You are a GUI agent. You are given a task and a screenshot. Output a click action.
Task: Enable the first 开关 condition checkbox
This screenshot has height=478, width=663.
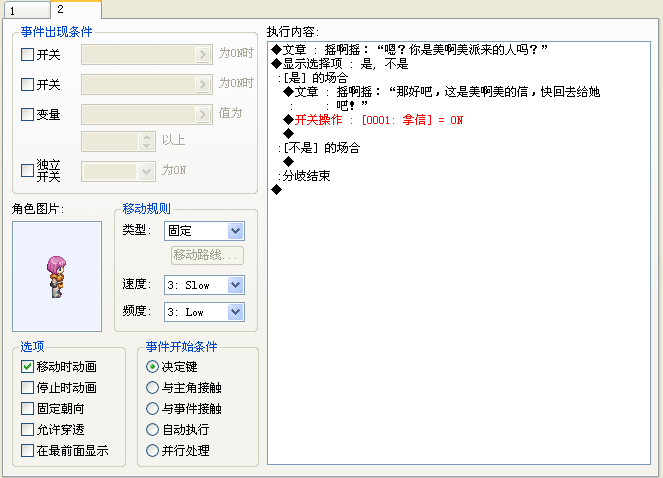(x=27, y=55)
